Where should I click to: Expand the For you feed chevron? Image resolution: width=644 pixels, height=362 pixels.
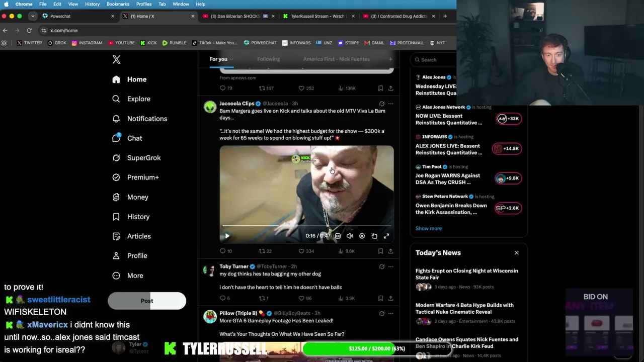(231, 59)
